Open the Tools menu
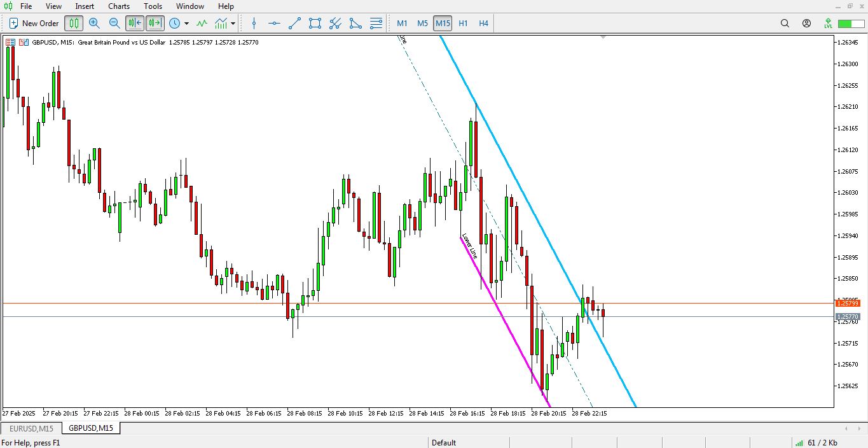868x448 pixels. [x=153, y=6]
